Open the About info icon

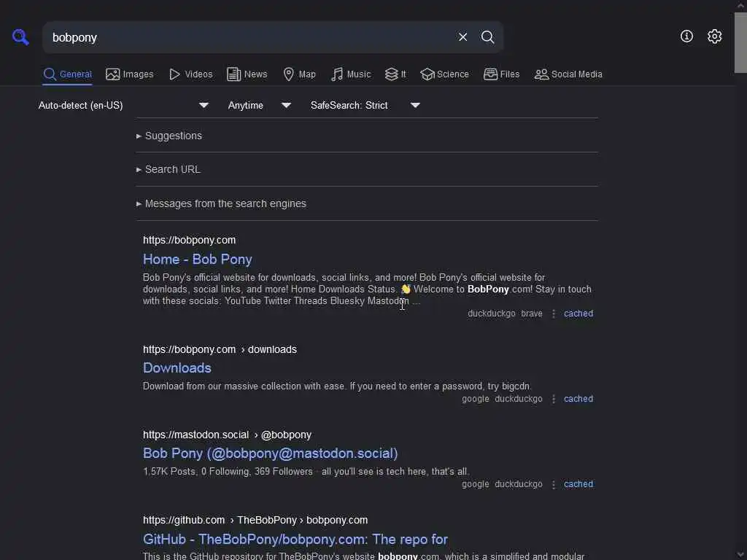click(686, 36)
